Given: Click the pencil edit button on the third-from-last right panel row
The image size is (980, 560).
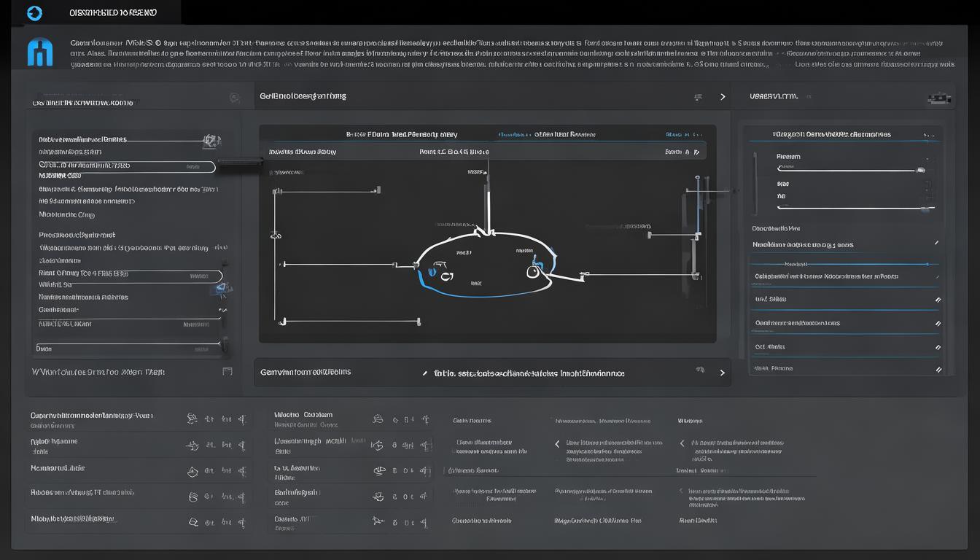Looking at the screenshot, I should pos(938,323).
